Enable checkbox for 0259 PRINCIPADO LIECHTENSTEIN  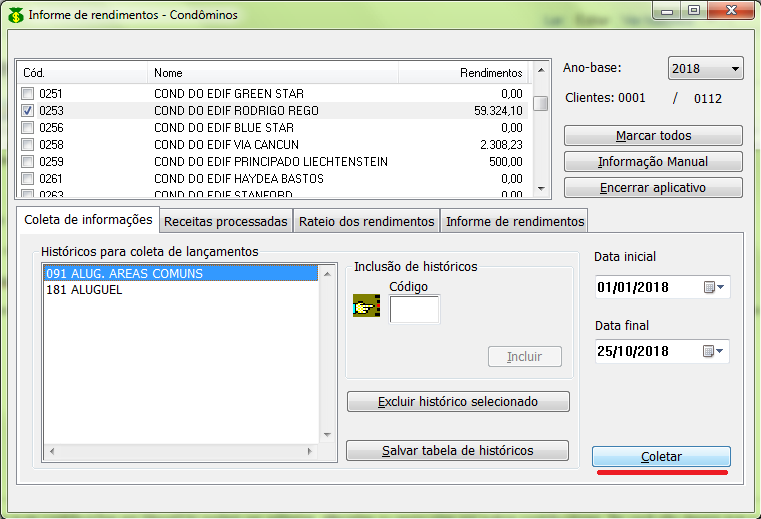[x=28, y=162]
